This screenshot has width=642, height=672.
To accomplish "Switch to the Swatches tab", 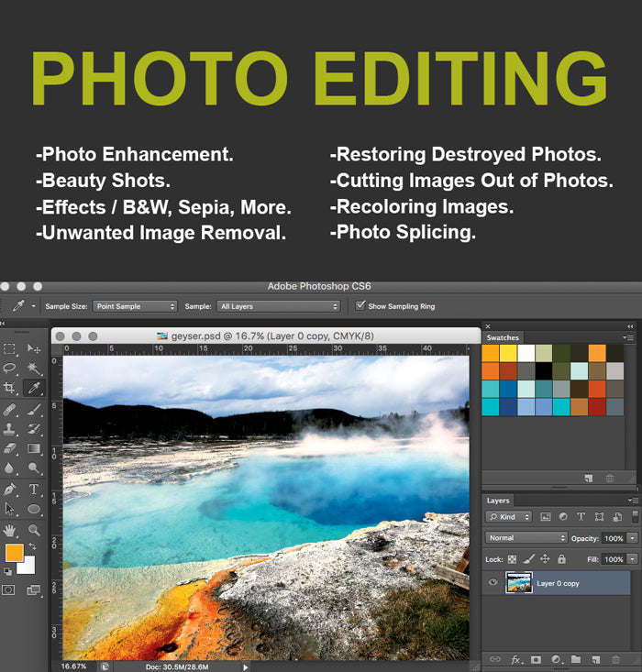I will [503, 337].
